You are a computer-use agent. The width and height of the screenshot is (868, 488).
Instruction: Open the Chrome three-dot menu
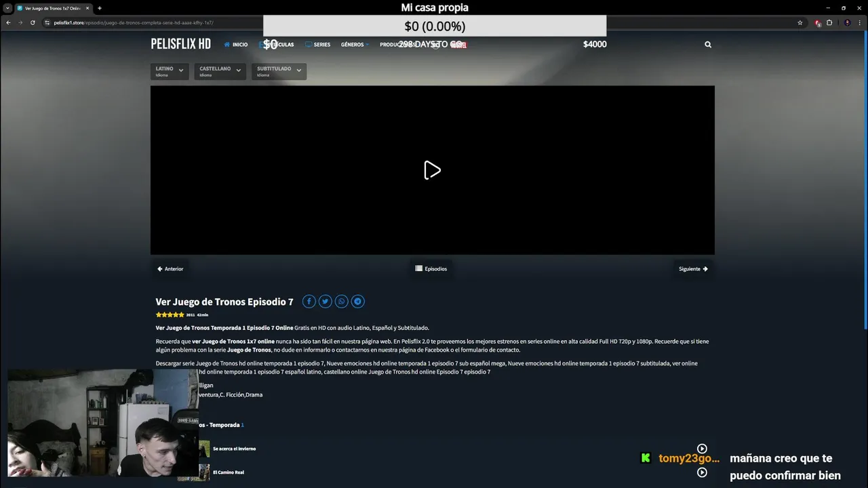[860, 22]
